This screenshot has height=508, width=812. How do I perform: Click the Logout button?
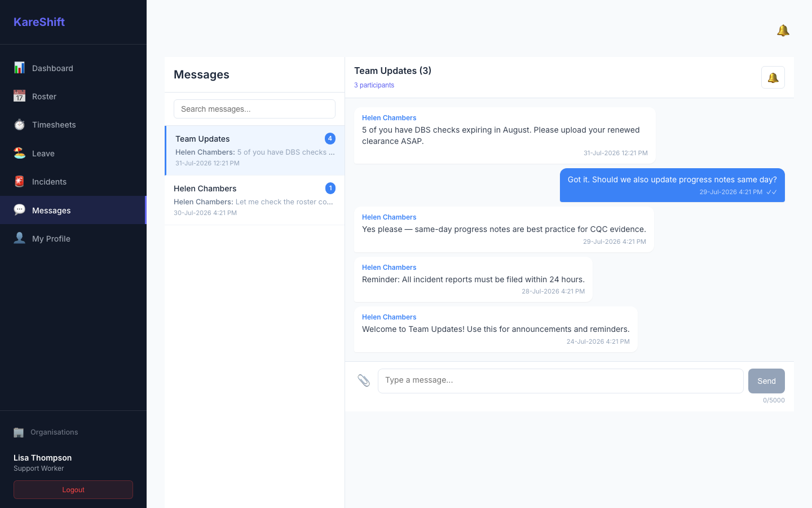(73, 489)
